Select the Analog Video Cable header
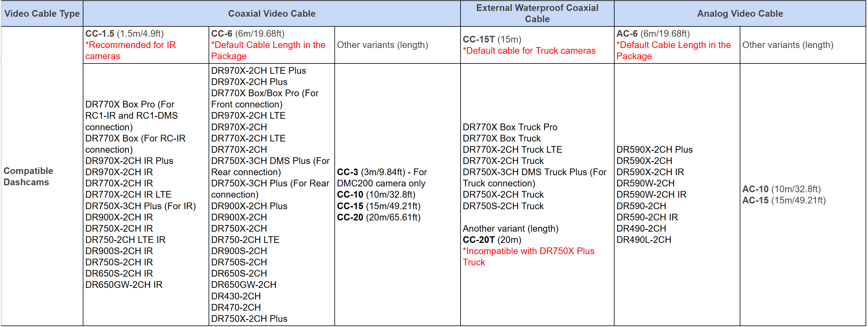 740,13
